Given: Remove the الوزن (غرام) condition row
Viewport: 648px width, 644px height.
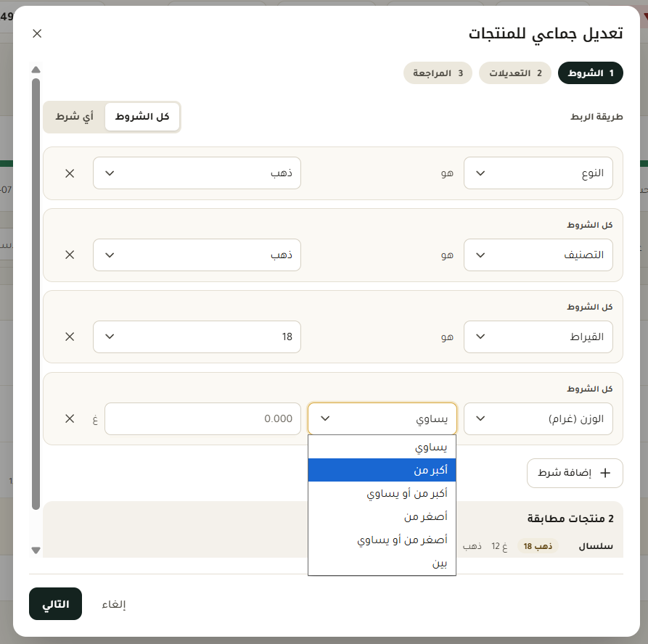Looking at the screenshot, I should (x=70, y=418).
